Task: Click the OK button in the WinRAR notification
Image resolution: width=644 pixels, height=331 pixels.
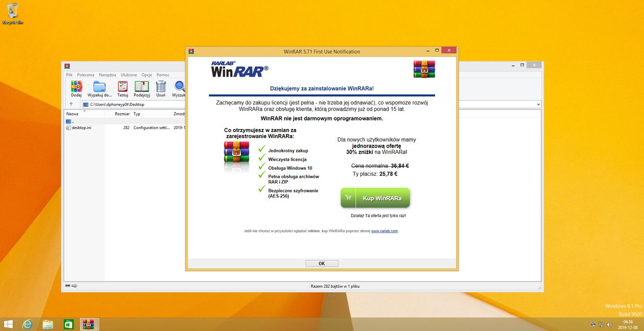Action: (x=321, y=263)
